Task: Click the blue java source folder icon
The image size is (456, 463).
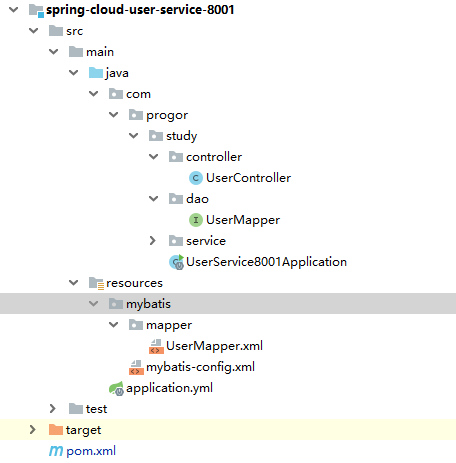Action: [96, 73]
